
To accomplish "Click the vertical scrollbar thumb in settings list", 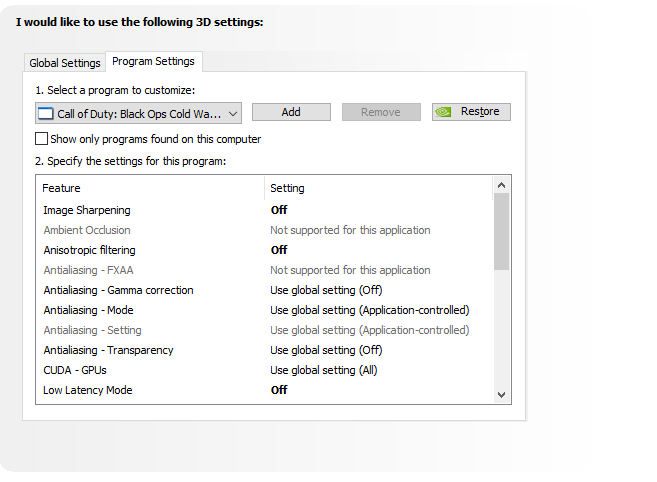I will click(502, 231).
